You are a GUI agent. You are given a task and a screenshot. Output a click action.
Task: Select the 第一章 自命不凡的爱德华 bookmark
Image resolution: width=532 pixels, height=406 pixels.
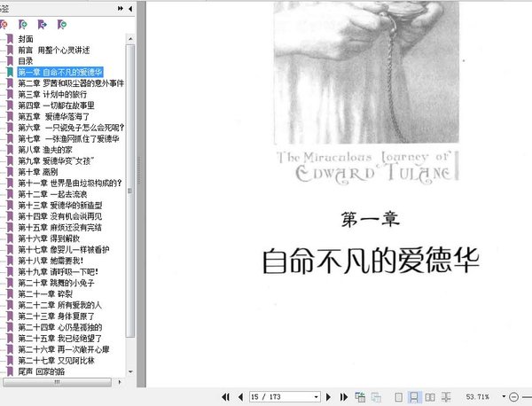[60, 72]
